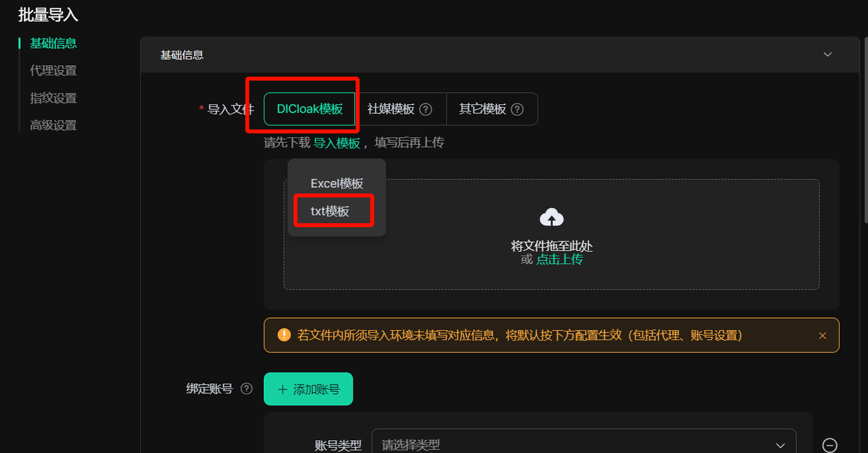868x453 pixels.
Task: Go to 指纹设置 in sidebar
Action: click(53, 98)
